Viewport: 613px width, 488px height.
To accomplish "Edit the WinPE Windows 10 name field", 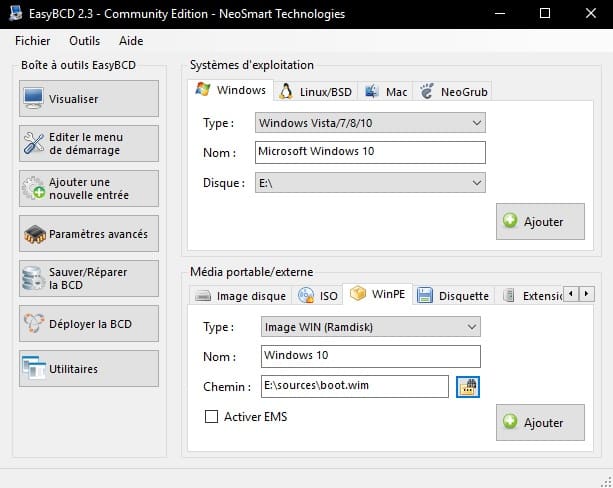I will coord(371,356).
